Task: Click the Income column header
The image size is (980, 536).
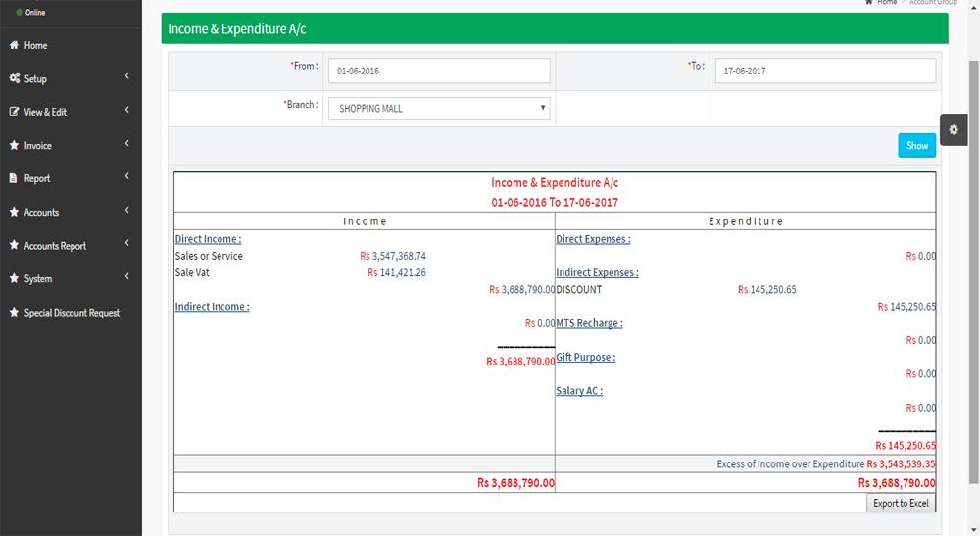Action: click(x=365, y=221)
